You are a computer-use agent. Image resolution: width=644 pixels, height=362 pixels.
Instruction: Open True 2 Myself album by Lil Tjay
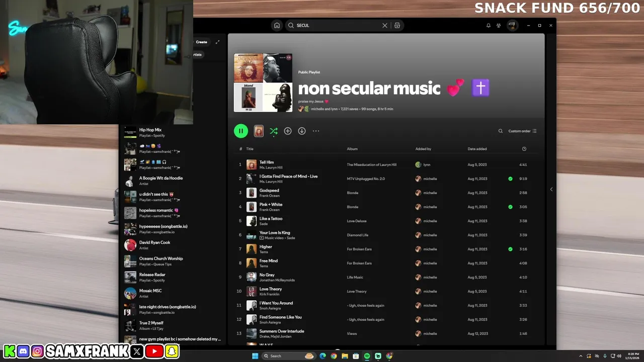pos(173,325)
